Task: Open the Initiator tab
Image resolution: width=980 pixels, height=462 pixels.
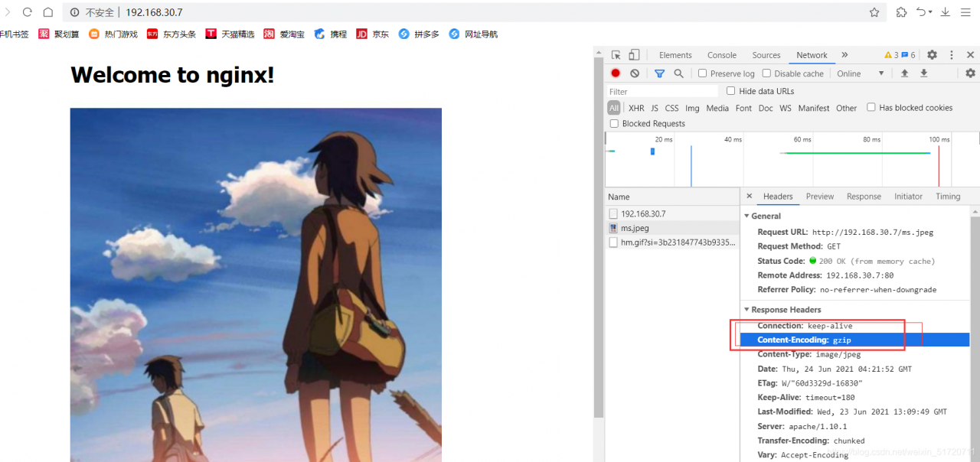Action: (908, 197)
